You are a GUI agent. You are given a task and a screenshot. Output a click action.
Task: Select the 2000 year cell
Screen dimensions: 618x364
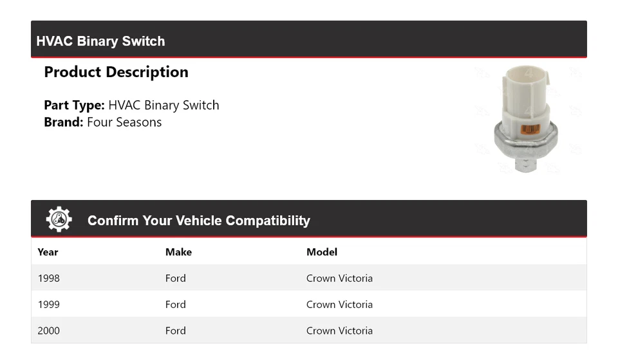48,331
